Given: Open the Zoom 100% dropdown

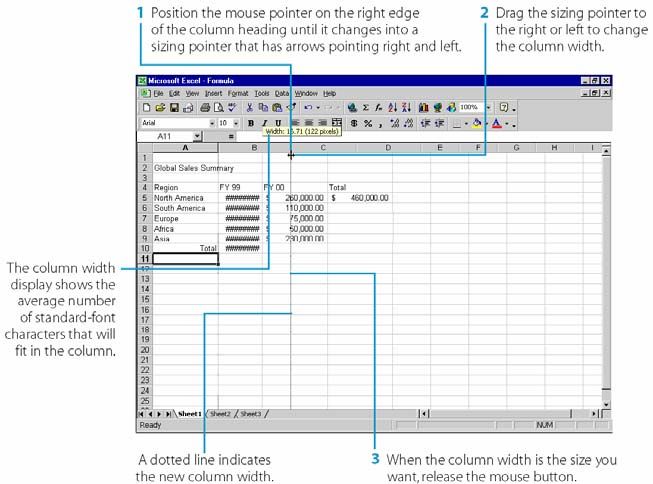Looking at the screenshot, I should [x=488, y=108].
